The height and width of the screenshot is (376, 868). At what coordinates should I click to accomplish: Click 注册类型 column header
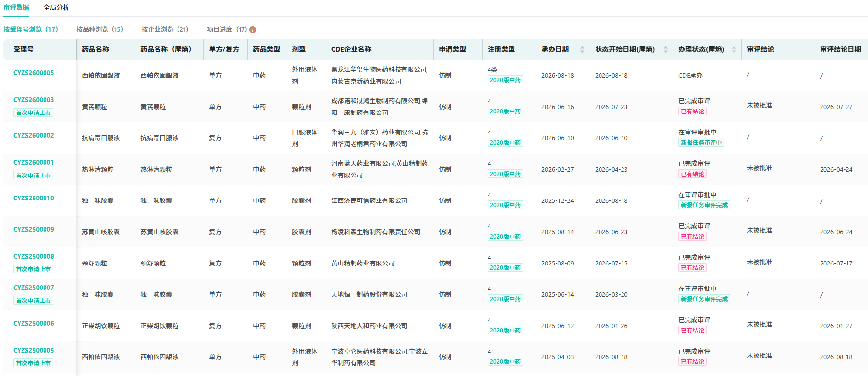pyautogui.click(x=501, y=49)
